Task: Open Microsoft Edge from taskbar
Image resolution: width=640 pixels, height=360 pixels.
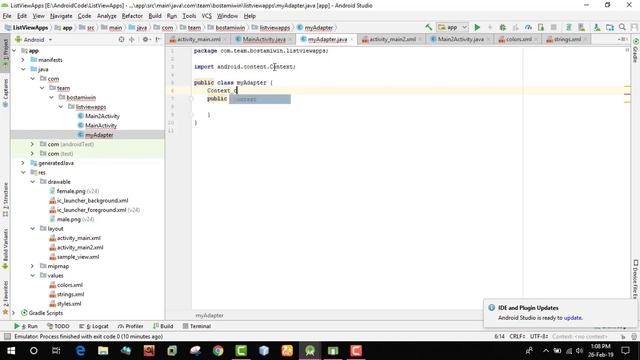Action: pyautogui.click(x=80, y=351)
